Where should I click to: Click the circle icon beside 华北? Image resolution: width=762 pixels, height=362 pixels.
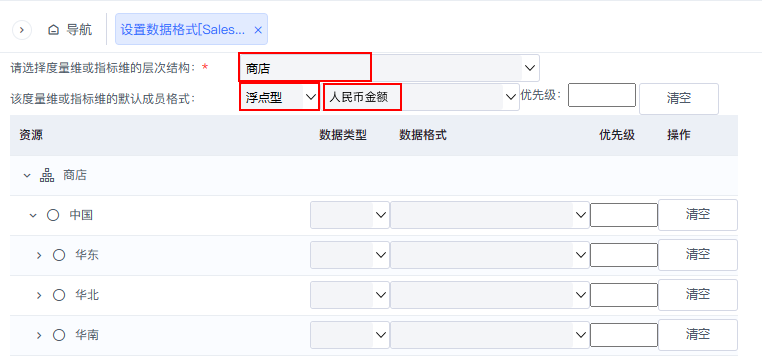point(59,295)
